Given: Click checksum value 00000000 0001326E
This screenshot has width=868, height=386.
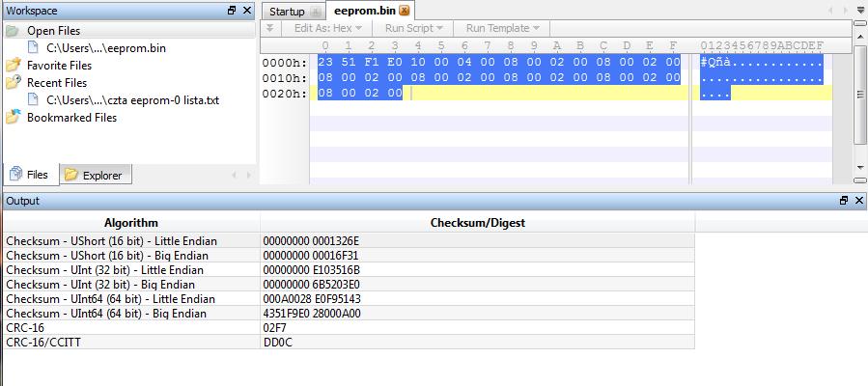Looking at the screenshot, I should pyautogui.click(x=312, y=241).
